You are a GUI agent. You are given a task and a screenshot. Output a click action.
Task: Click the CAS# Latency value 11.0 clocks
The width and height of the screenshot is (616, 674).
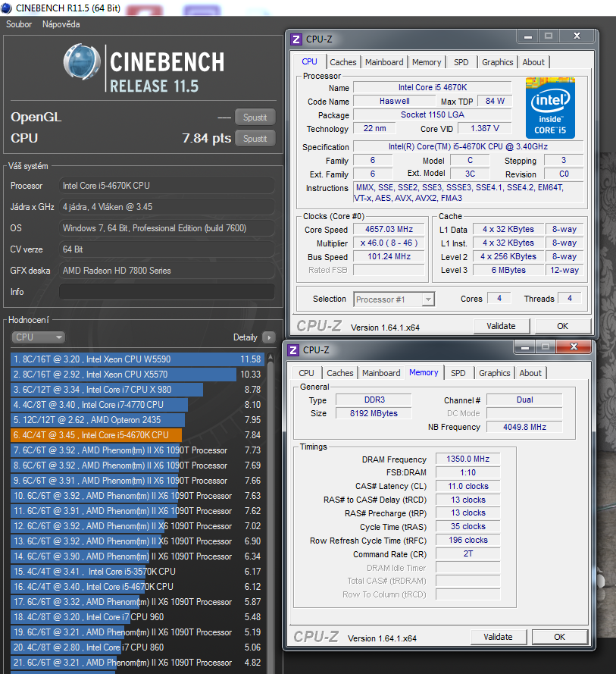point(467,486)
